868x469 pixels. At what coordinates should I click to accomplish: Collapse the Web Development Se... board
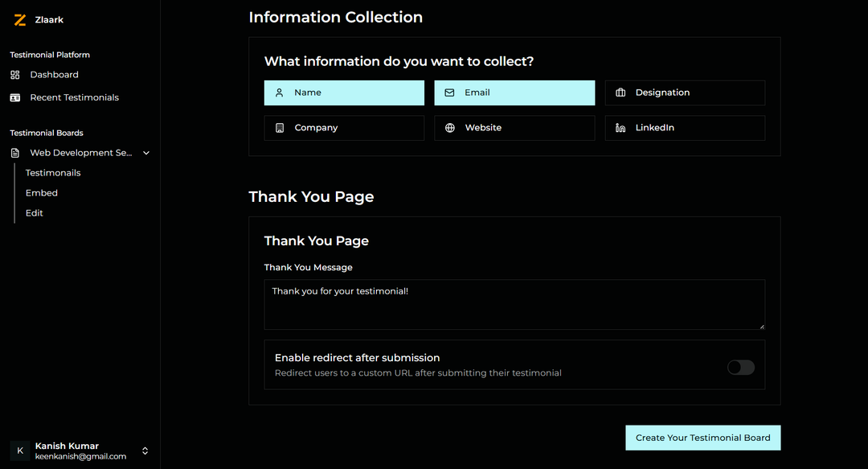pos(145,152)
